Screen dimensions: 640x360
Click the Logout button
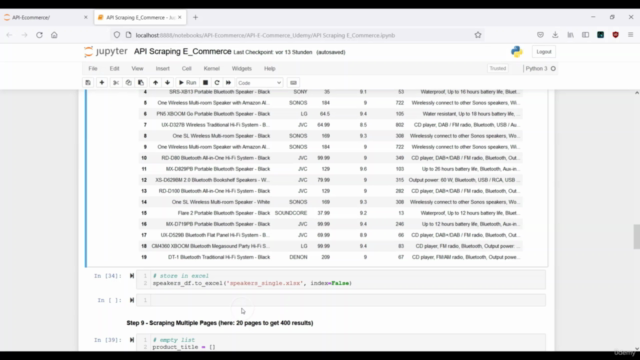pyautogui.click(x=544, y=52)
